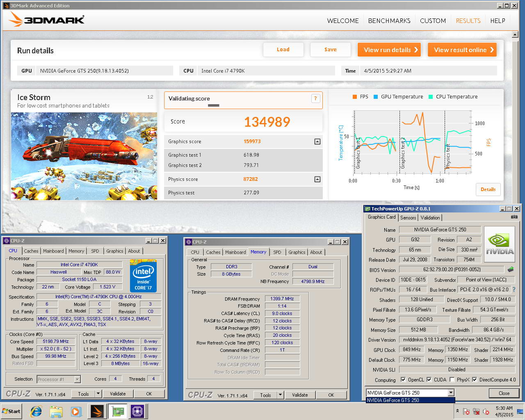Click the orange FPS legend swatch
Viewport: 525px width, 420px height.
point(354,97)
